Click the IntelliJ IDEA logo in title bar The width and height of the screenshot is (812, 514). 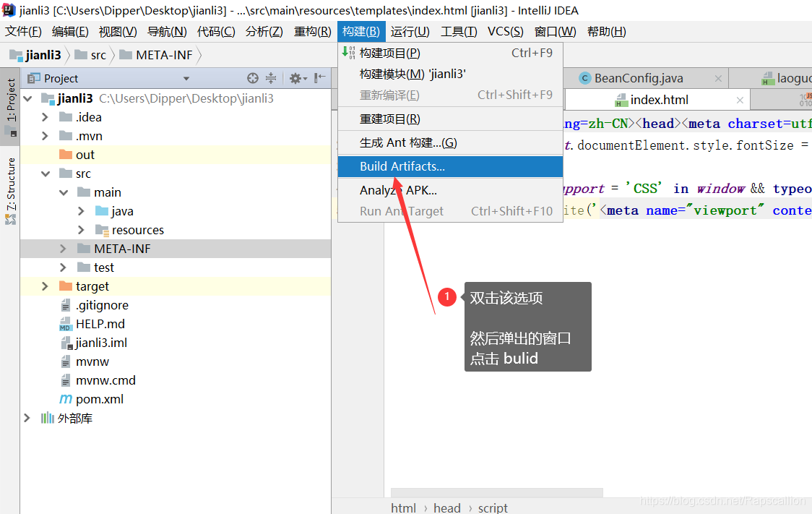[x=9, y=10]
